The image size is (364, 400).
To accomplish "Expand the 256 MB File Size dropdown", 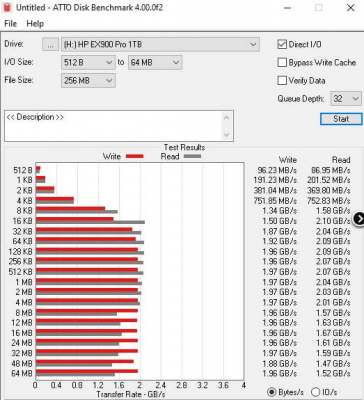I will click(x=88, y=81).
